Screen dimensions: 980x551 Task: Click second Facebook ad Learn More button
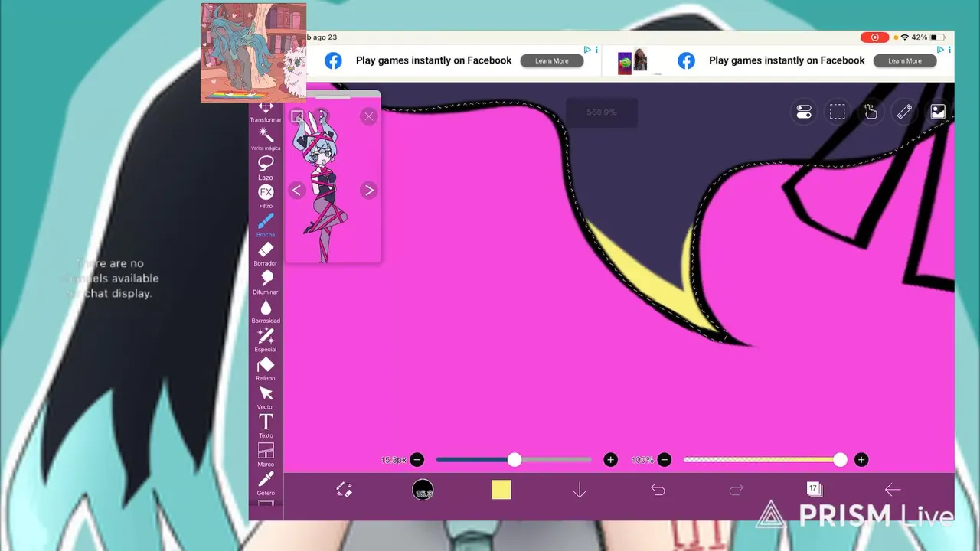[905, 61]
